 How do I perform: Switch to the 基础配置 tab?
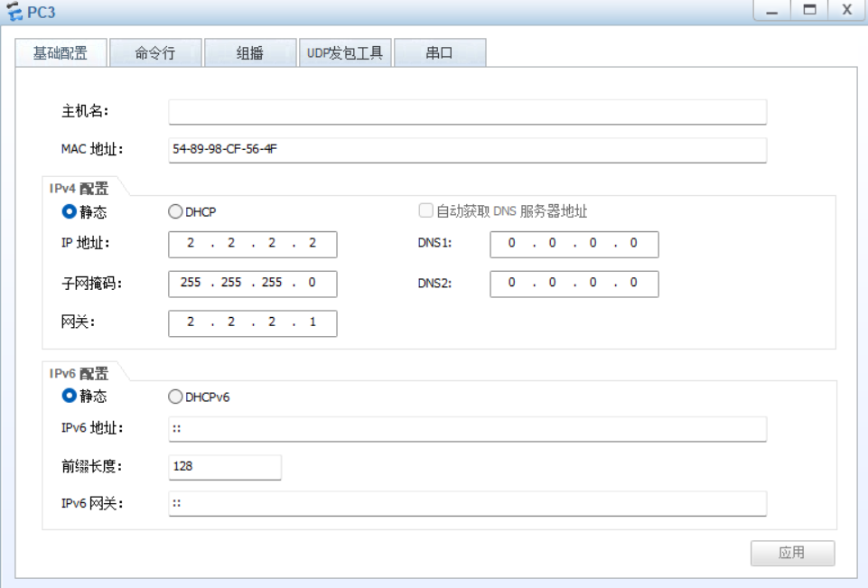61,53
